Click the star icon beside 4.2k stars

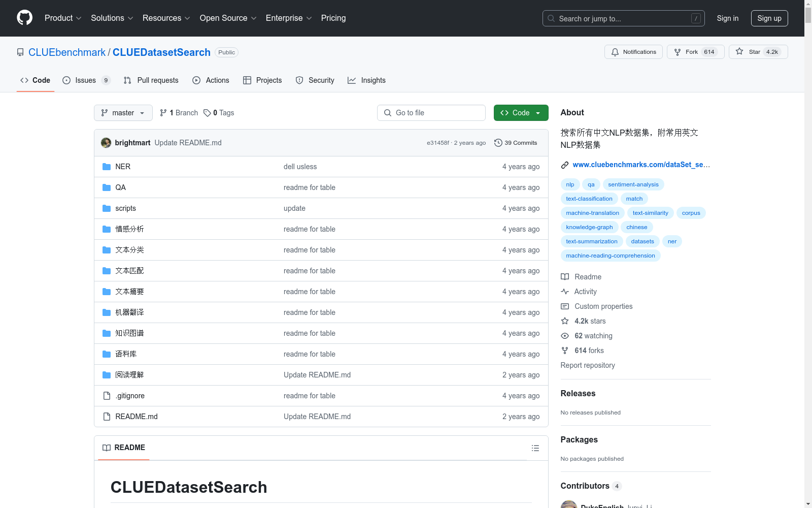(565, 321)
